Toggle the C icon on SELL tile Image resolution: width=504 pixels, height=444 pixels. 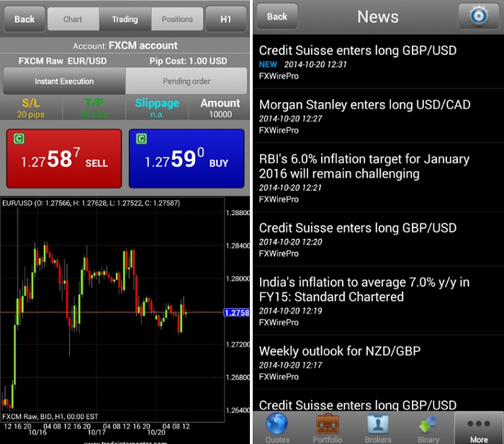19,139
